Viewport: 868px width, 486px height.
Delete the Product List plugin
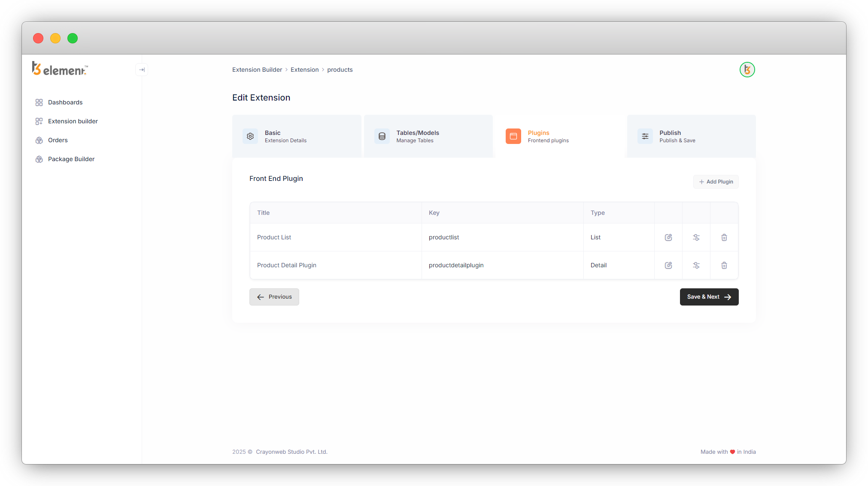click(724, 237)
